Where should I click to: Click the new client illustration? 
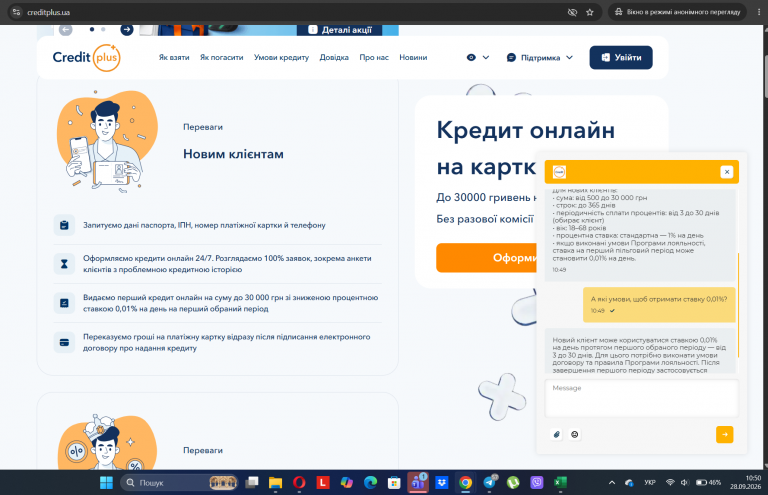pos(107,141)
